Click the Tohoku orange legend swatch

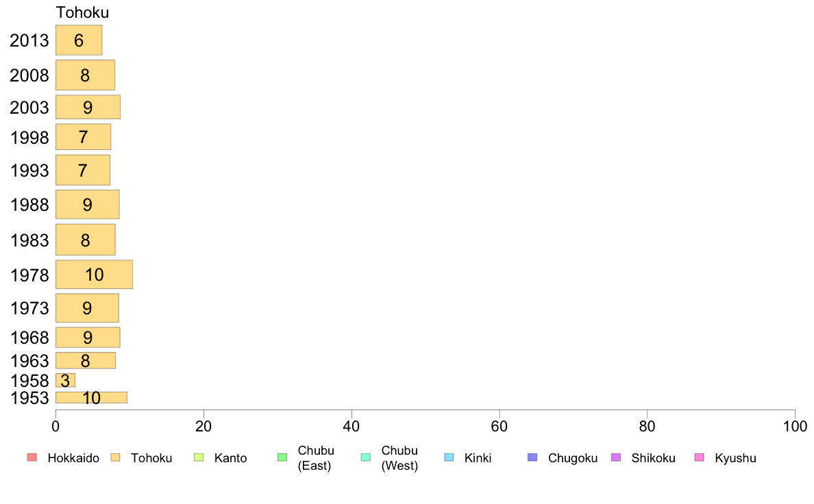[x=115, y=457]
